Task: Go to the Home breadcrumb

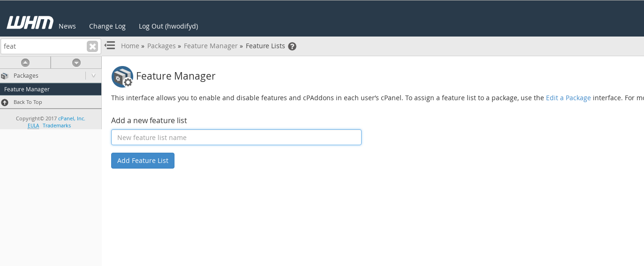Action: (x=130, y=46)
